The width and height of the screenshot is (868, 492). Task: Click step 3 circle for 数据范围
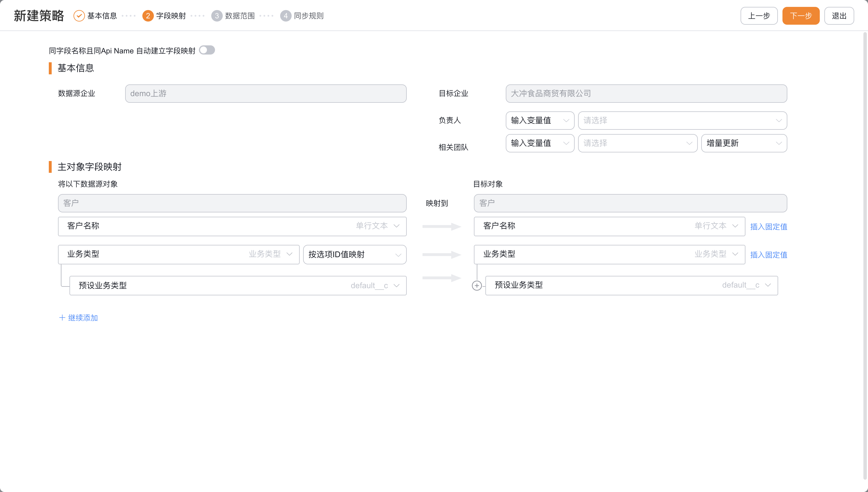point(217,16)
